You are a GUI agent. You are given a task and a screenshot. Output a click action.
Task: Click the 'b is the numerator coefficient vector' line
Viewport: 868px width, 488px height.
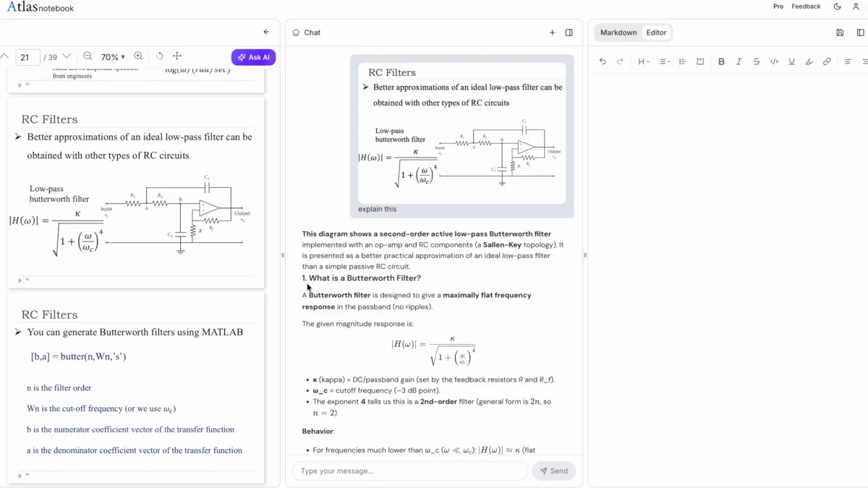point(130,429)
